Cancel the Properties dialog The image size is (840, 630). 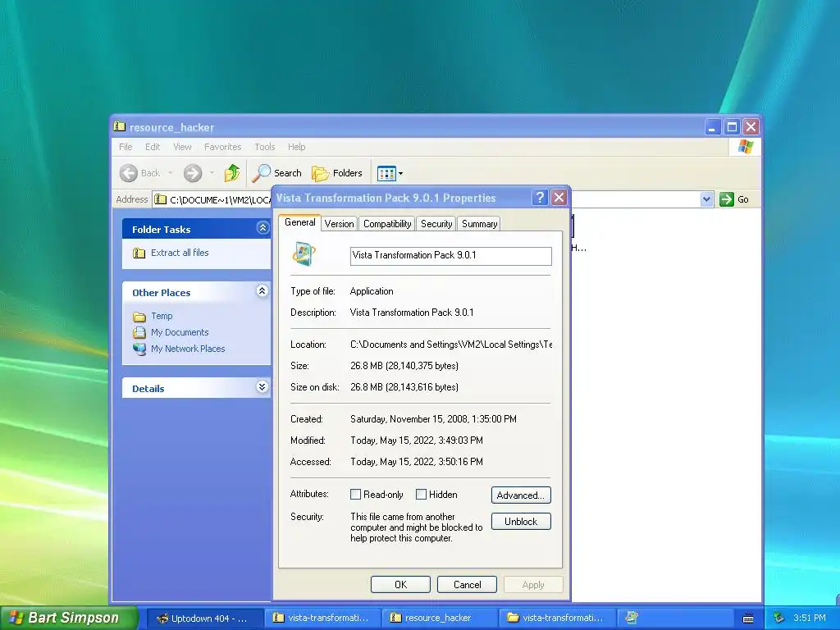467,584
